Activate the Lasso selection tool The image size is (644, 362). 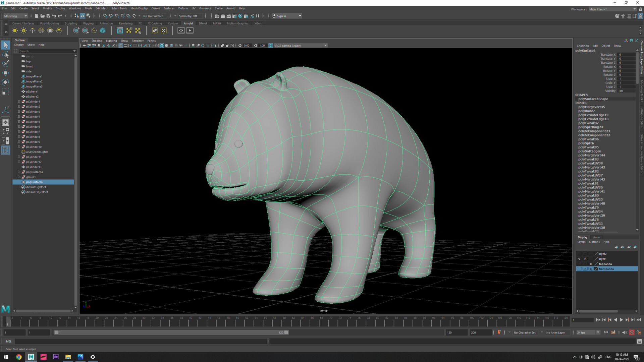pos(6,55)
